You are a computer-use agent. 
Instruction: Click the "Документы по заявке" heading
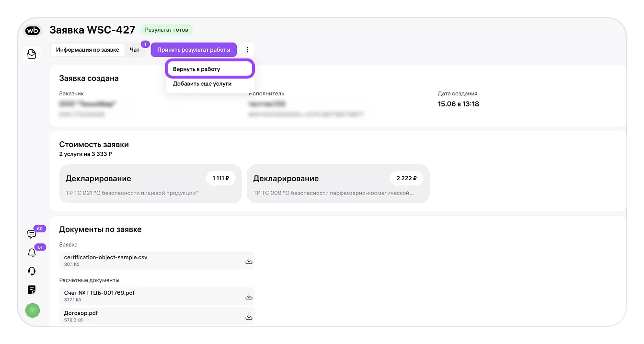click(101, 229)
